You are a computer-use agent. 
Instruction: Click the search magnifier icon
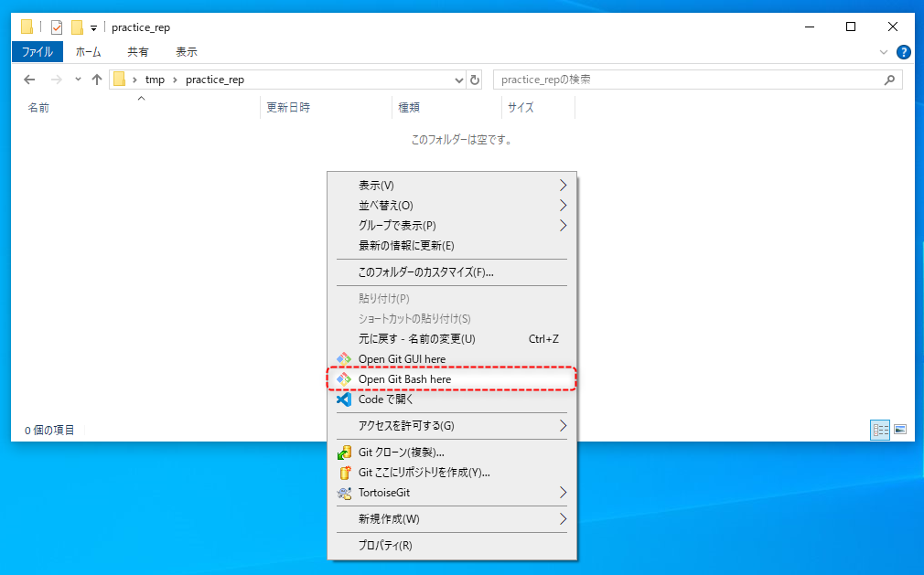(889, 80)
